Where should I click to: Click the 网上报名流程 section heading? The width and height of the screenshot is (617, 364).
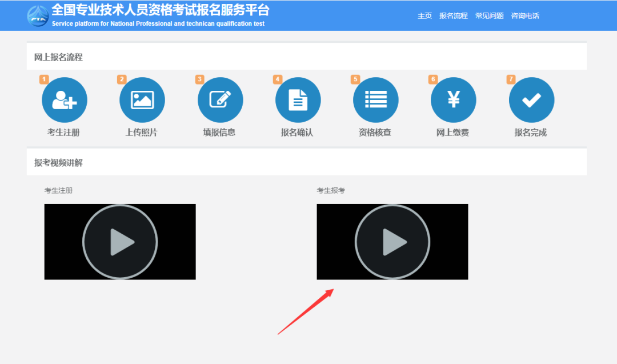(x=58, y=57)
